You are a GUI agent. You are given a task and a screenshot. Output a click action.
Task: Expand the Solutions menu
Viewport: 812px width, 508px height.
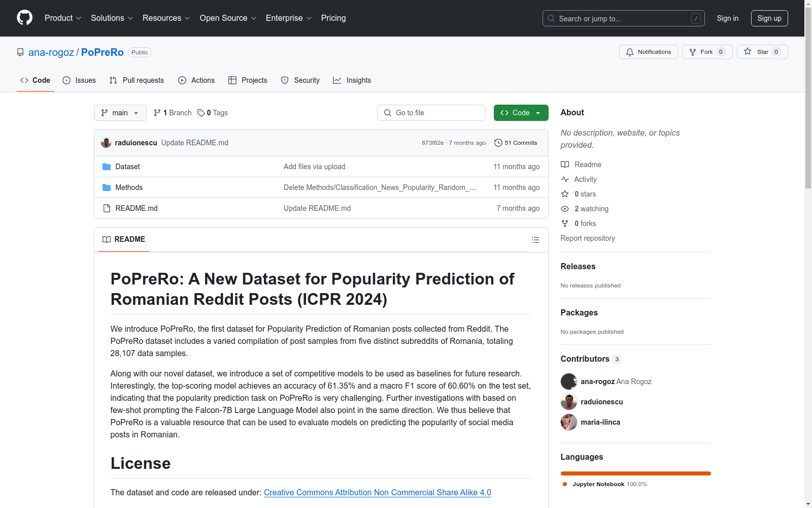pos(112,18)
